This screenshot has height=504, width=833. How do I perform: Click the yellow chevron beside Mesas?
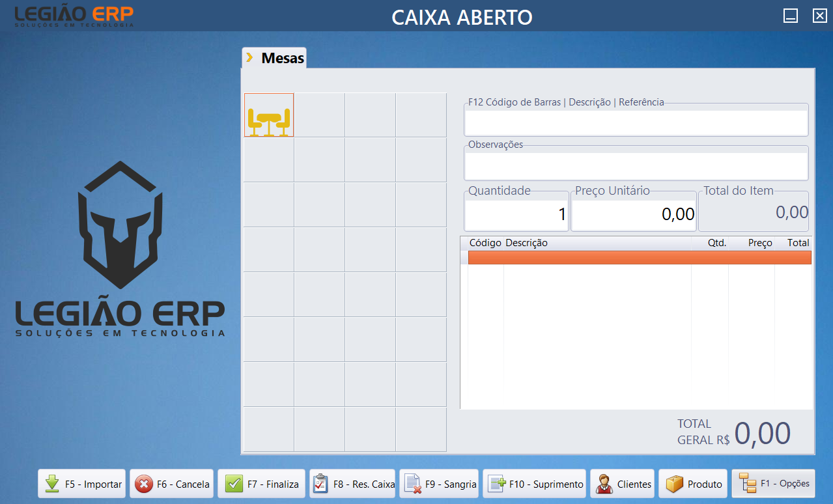[249, 58]
